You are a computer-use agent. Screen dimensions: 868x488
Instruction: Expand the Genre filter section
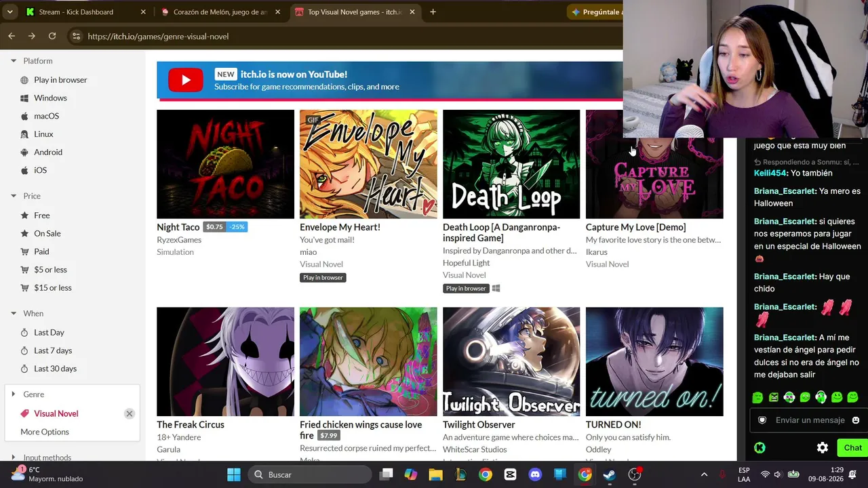pos(14,394)
